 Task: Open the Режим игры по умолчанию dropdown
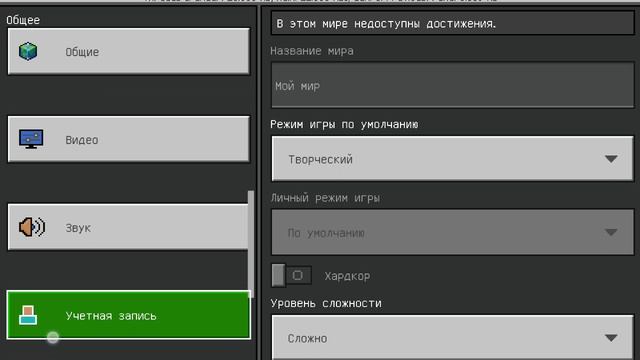pos(453,159)
